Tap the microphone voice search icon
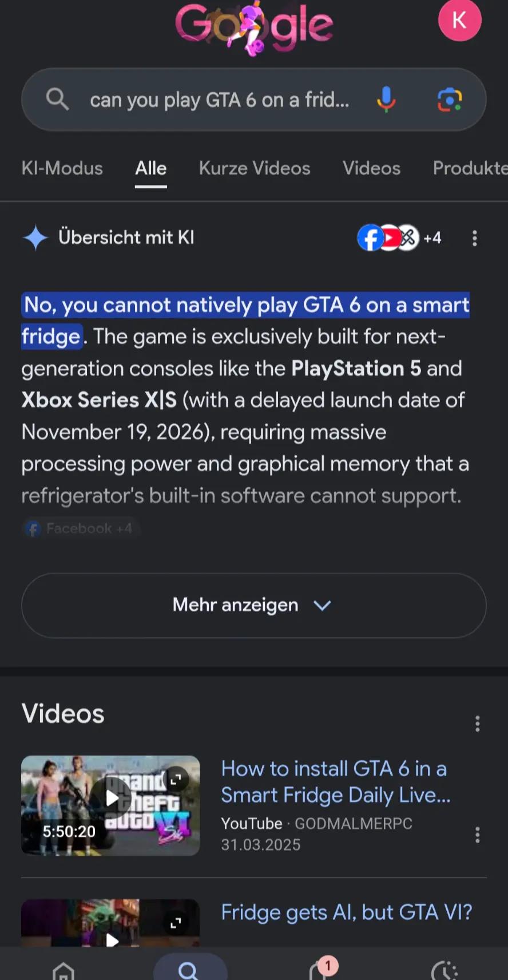508x980 pixels. [386, 100]
